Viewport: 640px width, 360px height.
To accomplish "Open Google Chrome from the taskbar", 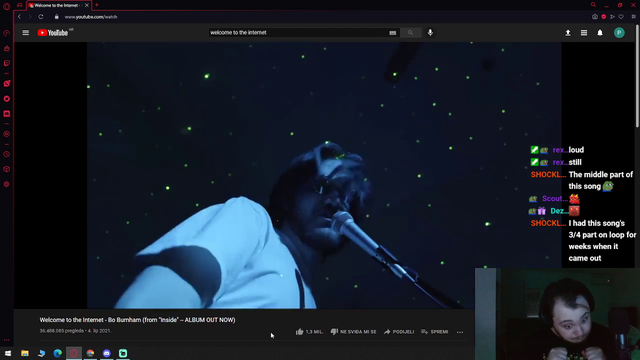I will pos(90,353).
